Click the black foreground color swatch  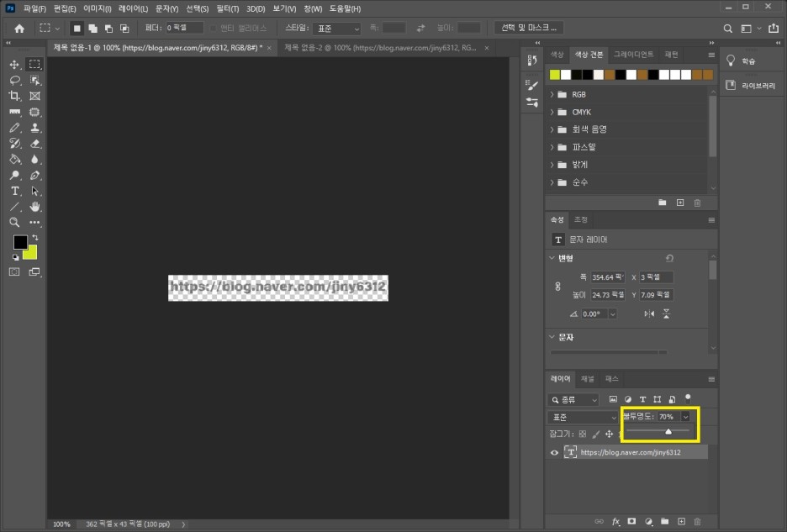[x=19, y=242]
